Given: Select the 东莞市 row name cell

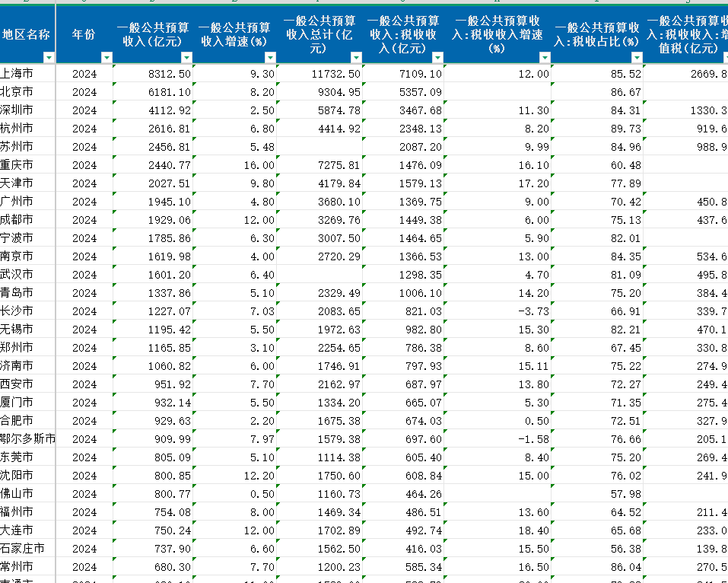Looking at the screenshot, I should point(27,457).
